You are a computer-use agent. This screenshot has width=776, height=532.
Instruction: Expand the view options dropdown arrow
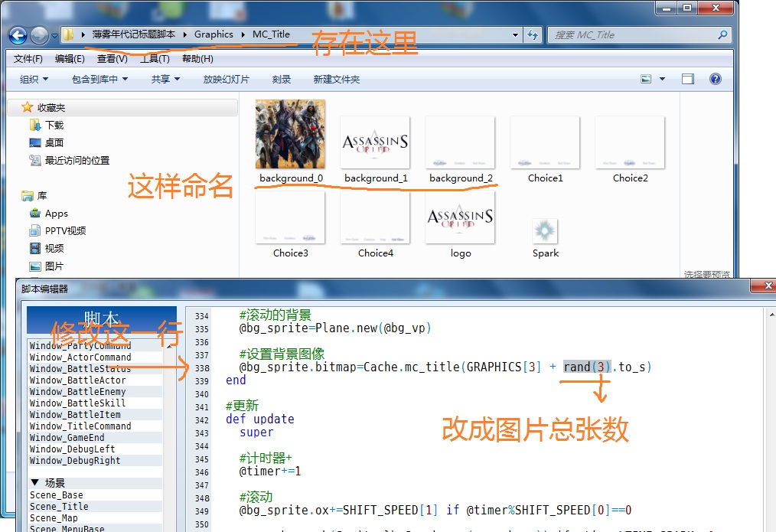coord(662,79)
